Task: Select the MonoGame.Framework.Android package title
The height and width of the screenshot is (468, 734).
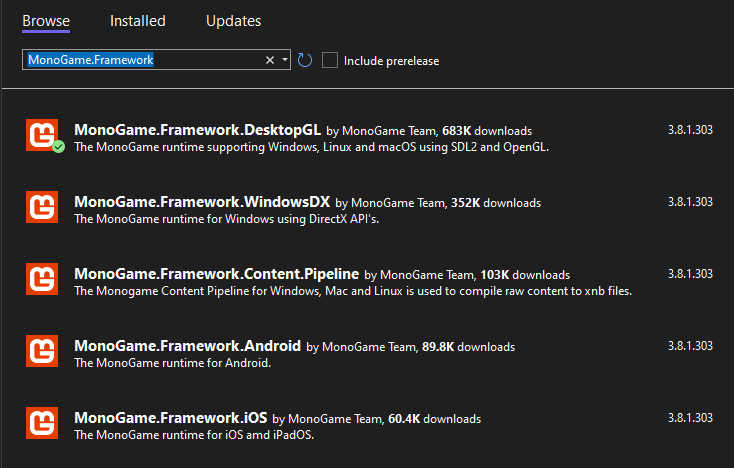Action: coord(187,346)
